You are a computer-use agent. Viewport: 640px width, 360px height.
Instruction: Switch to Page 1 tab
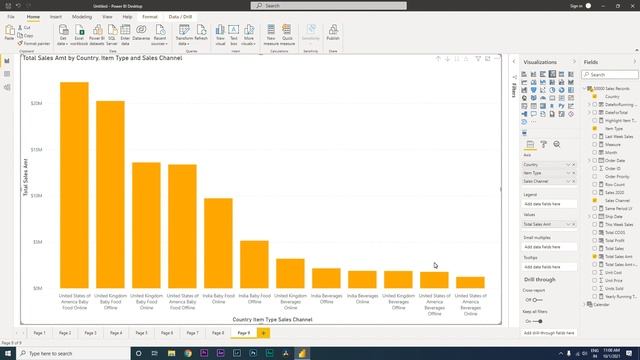click(x=40, y=333)
